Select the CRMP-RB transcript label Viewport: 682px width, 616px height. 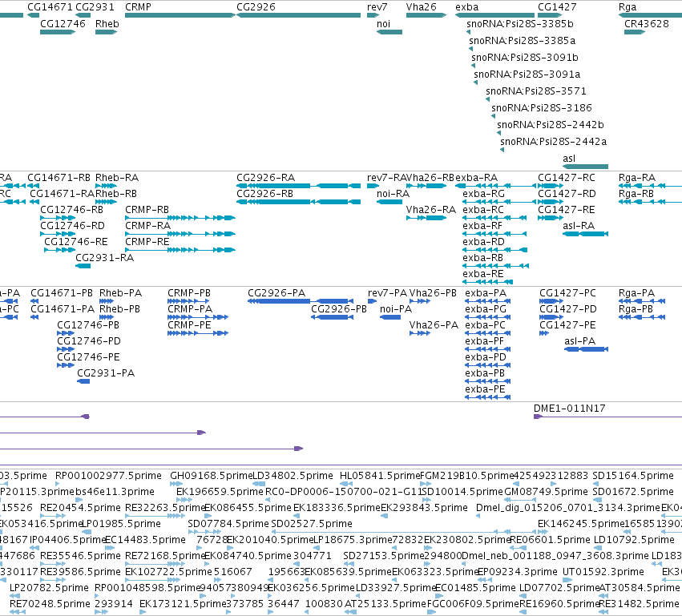[x=147, y=210]
